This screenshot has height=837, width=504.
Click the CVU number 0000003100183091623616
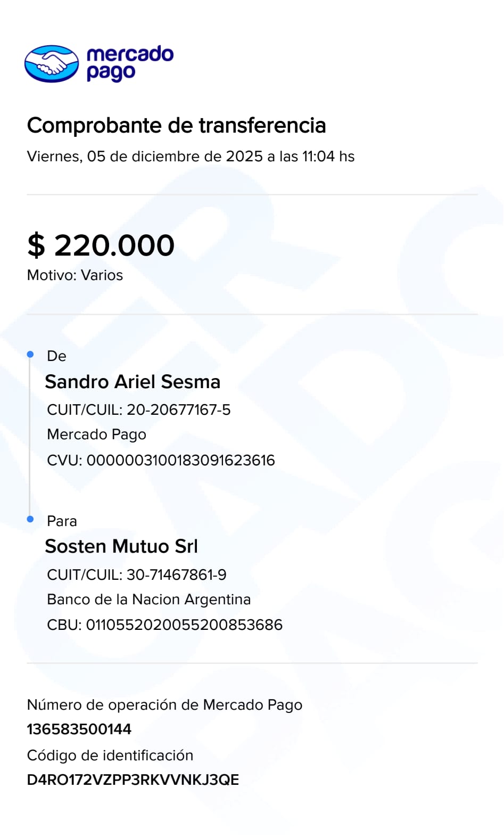tap(161, 460)
